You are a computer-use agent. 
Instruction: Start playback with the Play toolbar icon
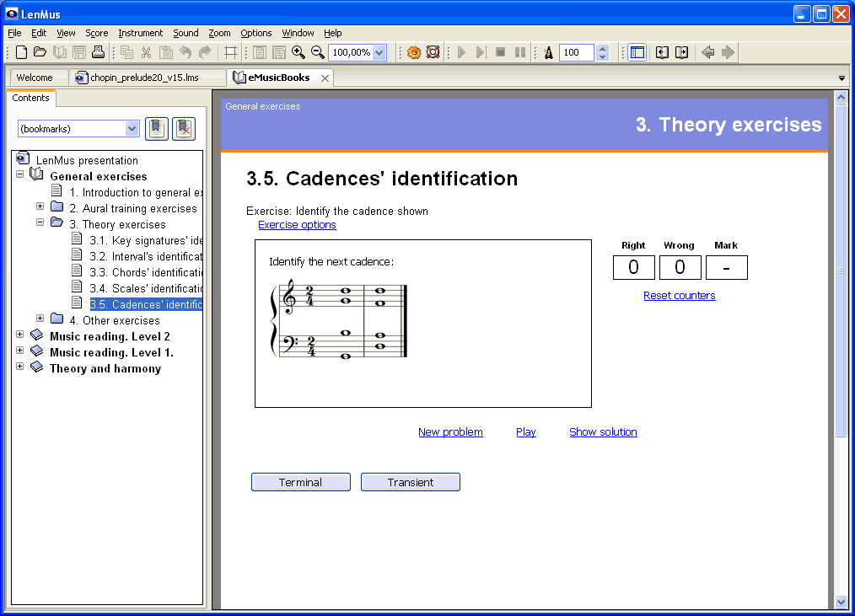click(461, 52)
